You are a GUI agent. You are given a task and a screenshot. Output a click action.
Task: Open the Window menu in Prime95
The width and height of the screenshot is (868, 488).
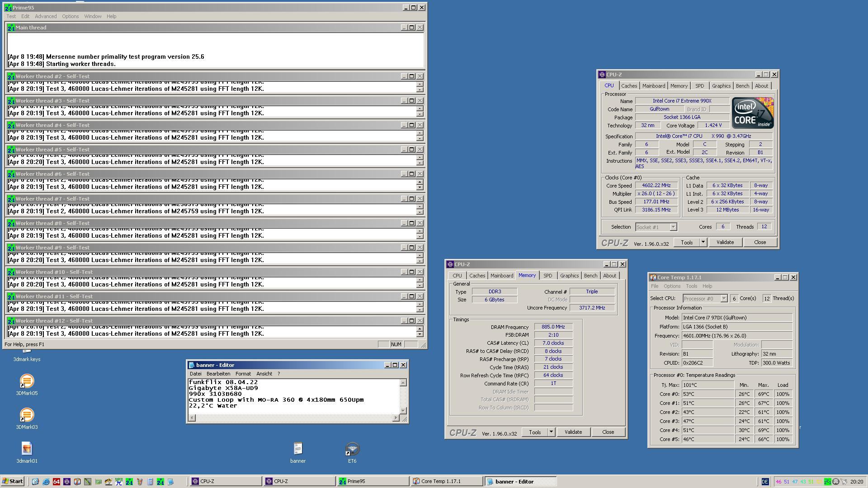(93, 16)
